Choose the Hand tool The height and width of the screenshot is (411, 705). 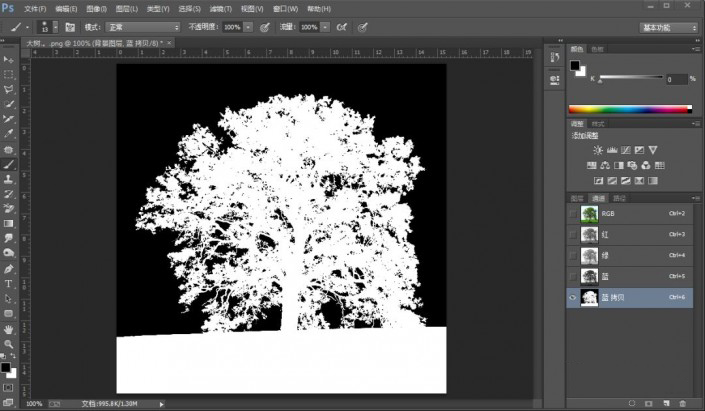click(9, 328)
